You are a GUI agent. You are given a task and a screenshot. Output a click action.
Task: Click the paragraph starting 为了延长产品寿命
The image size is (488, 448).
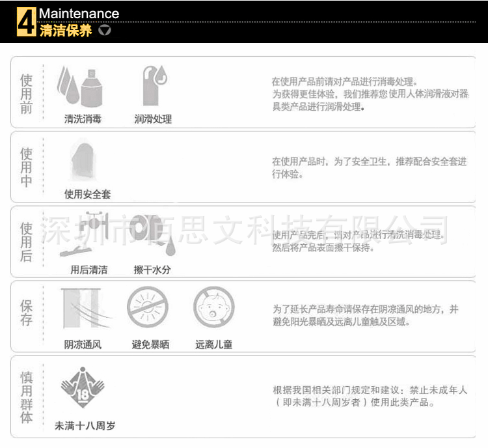tap(366, 315)
